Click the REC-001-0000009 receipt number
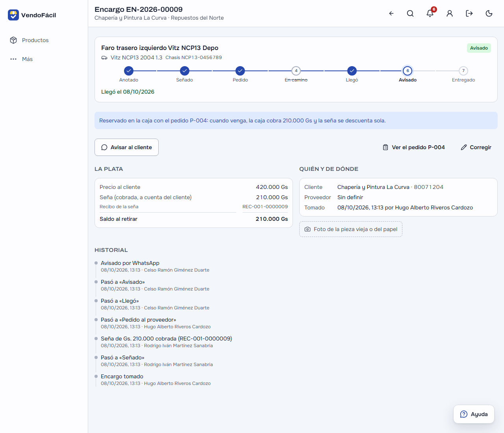504x433 pixels. pyautogui.click(x=265, y=207)
